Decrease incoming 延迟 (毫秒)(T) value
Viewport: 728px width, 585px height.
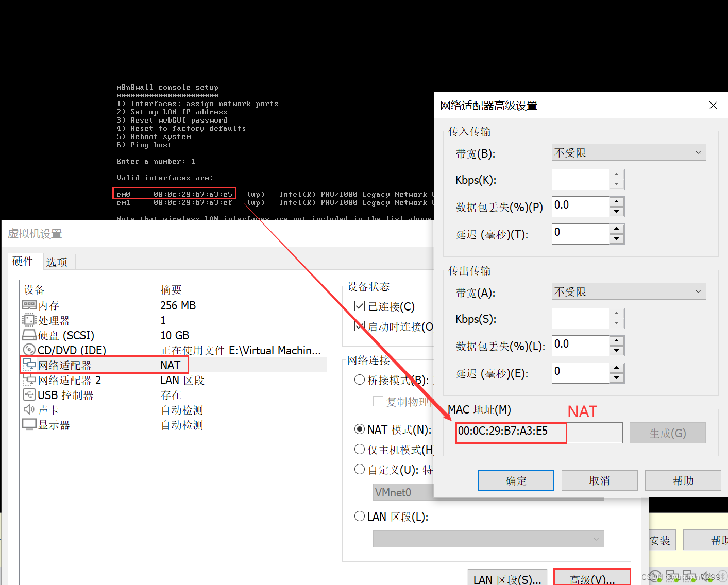pos(617,239)
